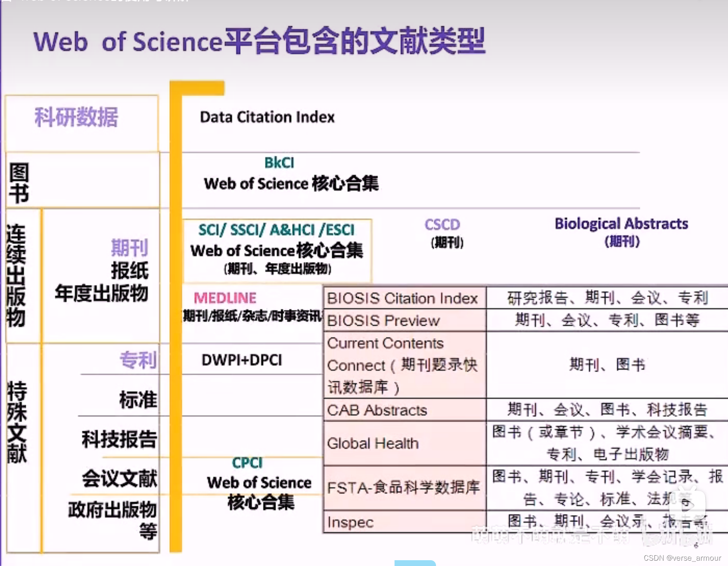Click the vertical '连续出版物' label
Screen dimensions: 728x566
pos(16,275)
